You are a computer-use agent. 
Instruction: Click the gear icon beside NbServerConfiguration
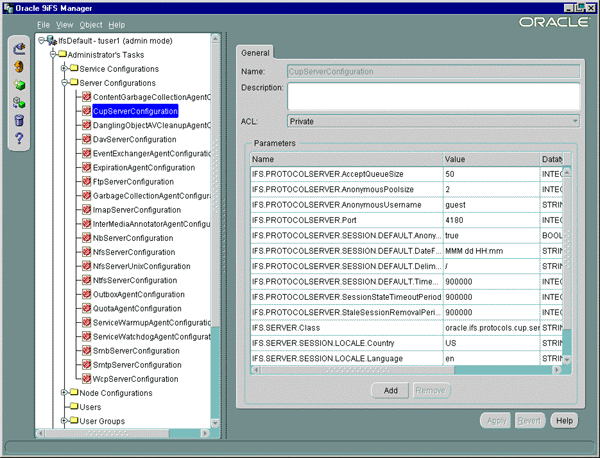(x=87, y=238)
